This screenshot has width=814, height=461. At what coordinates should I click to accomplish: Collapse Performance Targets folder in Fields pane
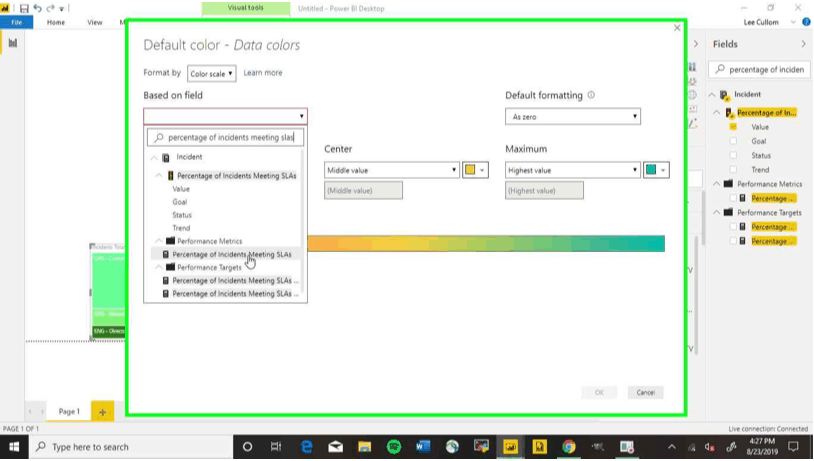(717, 212)
